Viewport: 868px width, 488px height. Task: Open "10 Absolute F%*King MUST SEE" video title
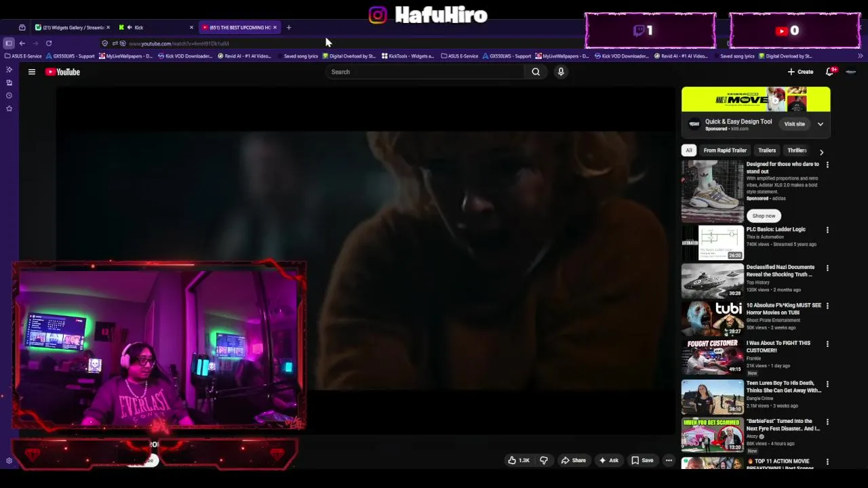[x=784, y=308]
